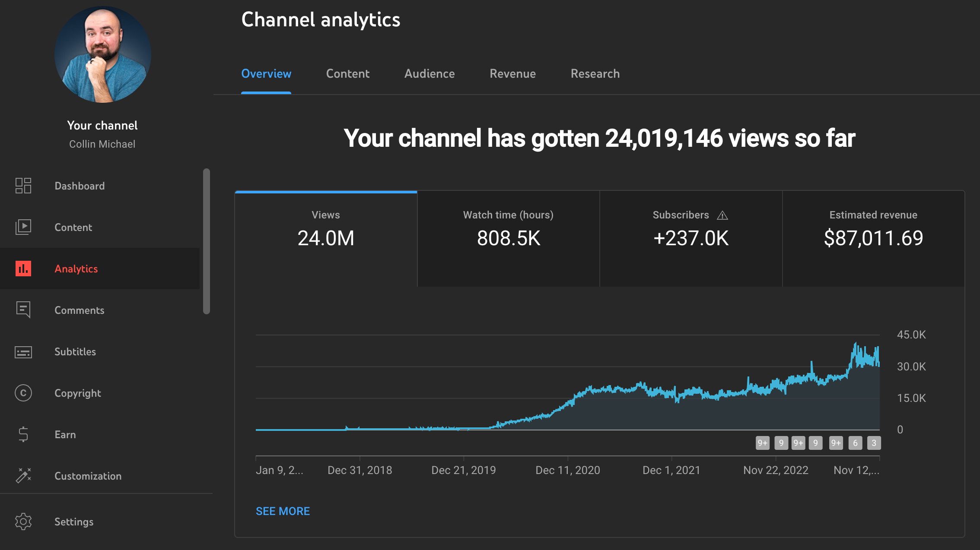The image size is (980, 550).
Task: Click the SEE MORE link
Action: tap(283, 511)
